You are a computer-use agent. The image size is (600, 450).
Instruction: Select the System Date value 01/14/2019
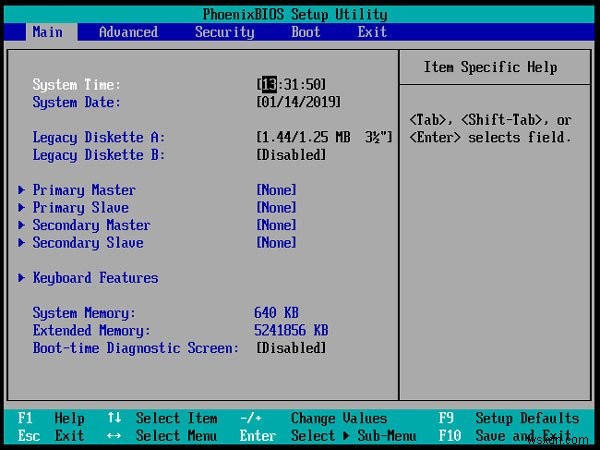tap(298, 102)
